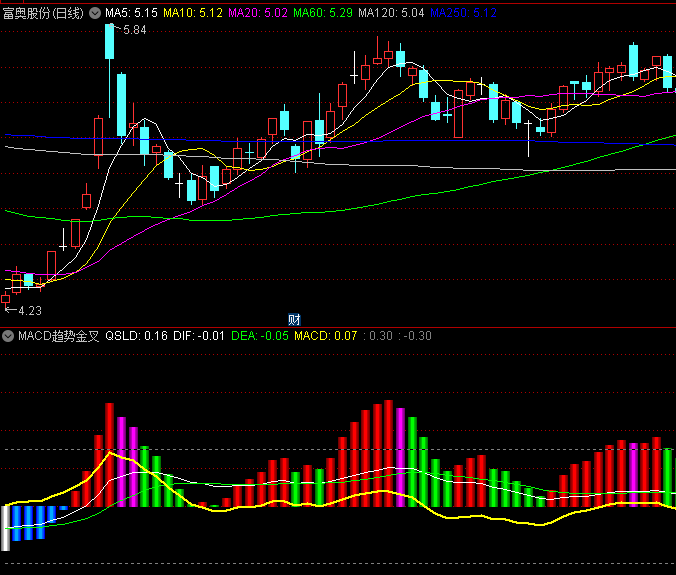Click the 4.23 low price label
The height and width of the screenshot is (575, 676).
click(x=30, y=311)
